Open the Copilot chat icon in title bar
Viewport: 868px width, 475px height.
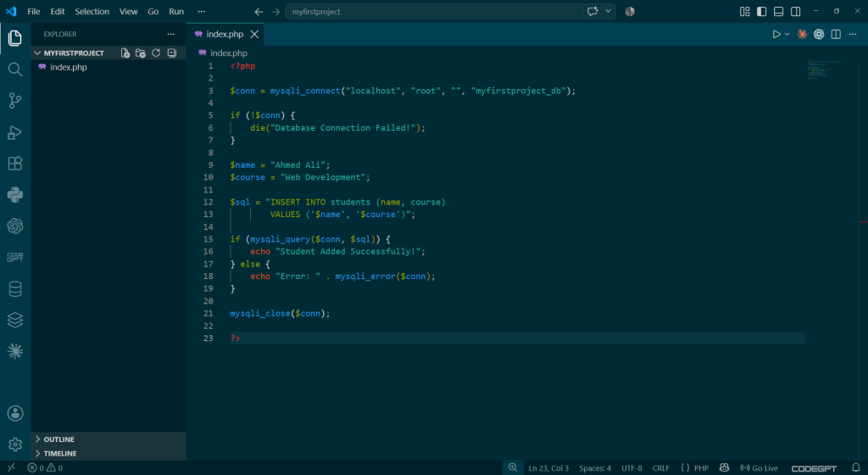tap(593, 12)
